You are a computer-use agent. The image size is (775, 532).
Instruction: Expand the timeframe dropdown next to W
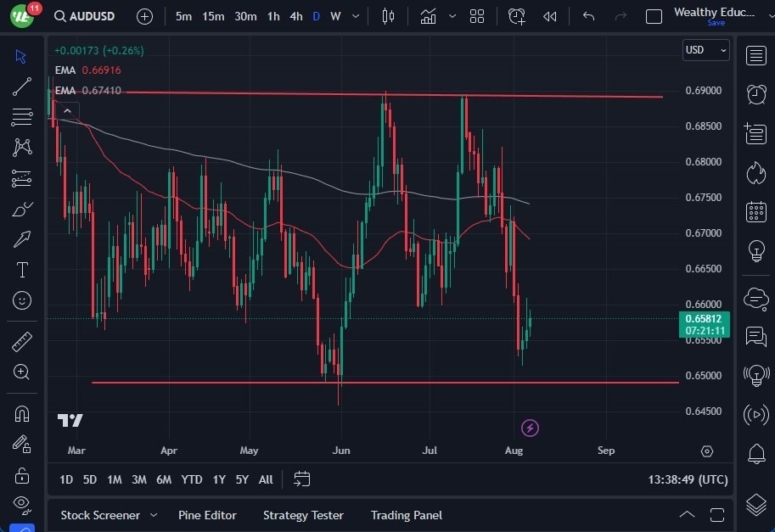pos(355,15)
